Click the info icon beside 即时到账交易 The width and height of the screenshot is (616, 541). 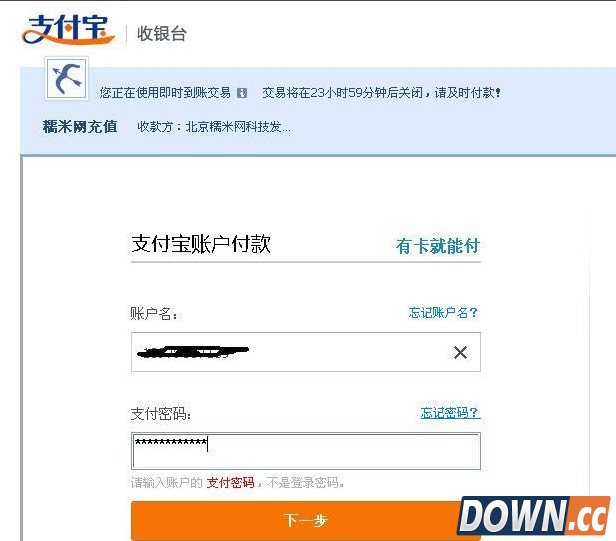[x=242, y=93]
